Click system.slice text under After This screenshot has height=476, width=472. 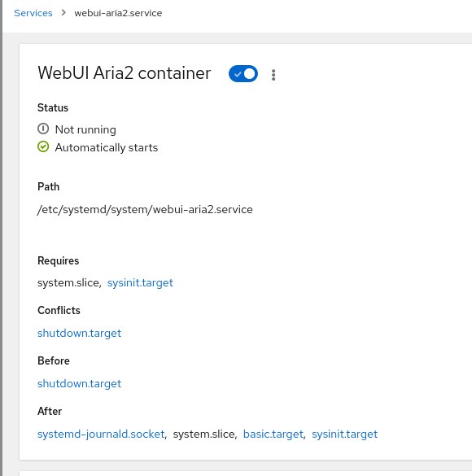click(204, 435)
